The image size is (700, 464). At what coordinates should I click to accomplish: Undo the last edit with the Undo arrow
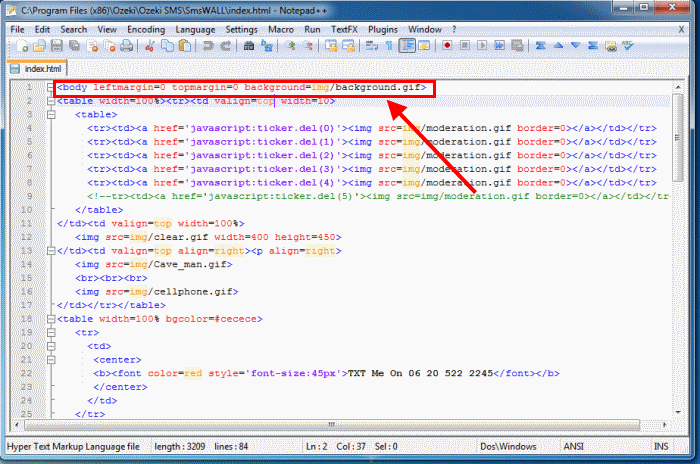(208, 46)
